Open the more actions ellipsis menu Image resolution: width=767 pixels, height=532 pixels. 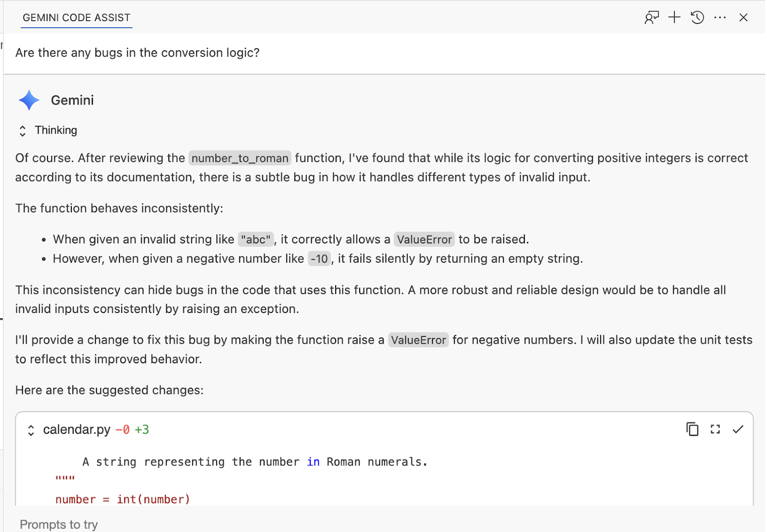tap(720, 18)
